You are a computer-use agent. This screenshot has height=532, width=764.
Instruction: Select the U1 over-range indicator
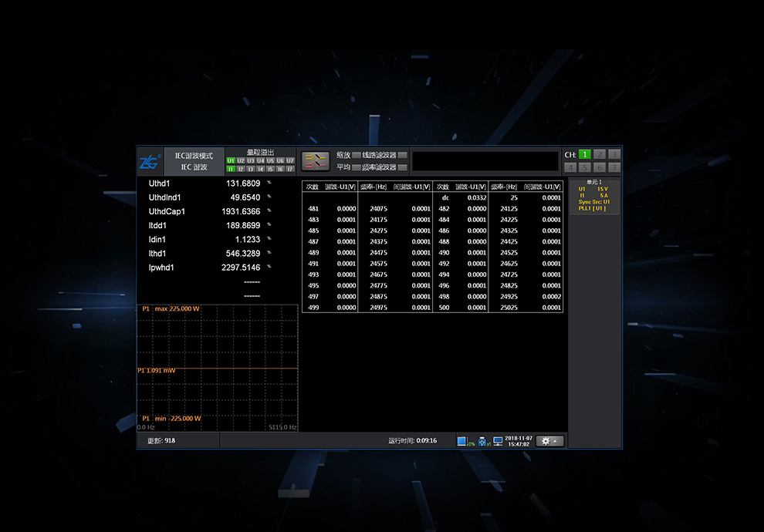pos(231,160)
